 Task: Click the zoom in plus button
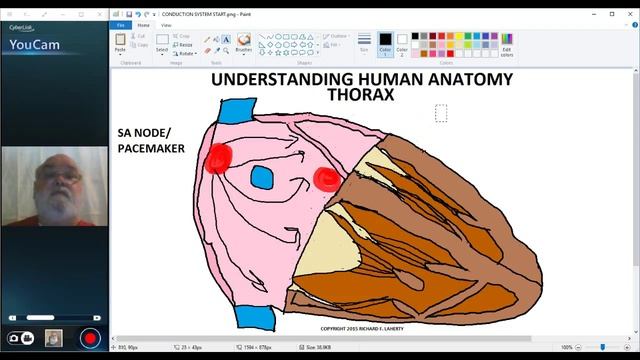[627, 347]
